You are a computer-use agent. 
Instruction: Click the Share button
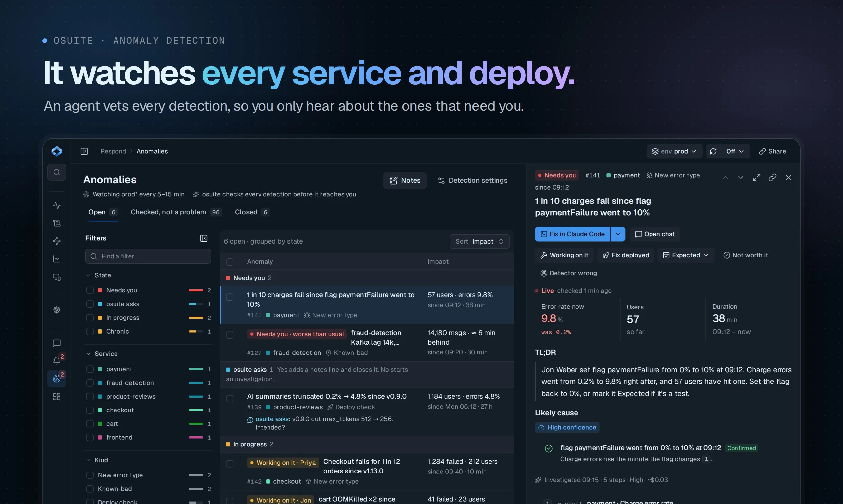coord(772,151)
